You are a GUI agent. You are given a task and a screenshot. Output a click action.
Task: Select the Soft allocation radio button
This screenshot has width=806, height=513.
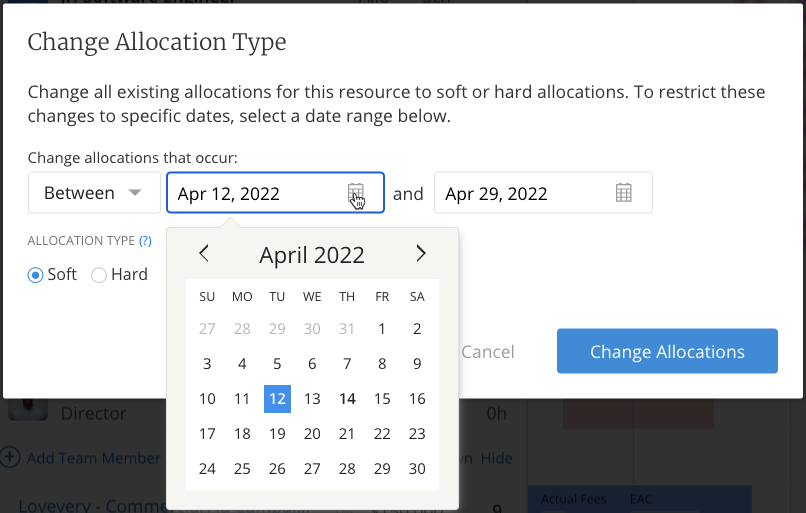[x=36, y=275]
